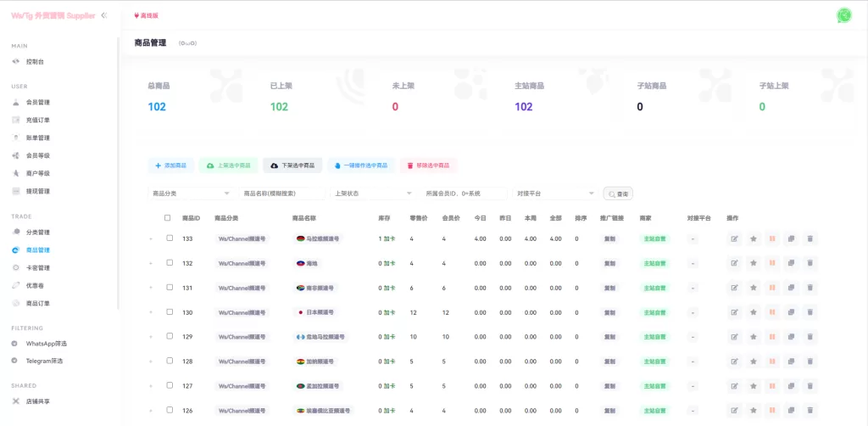Open the 对接平台 filter dropdown
The image size is (868, 426).
click(555, 193)
